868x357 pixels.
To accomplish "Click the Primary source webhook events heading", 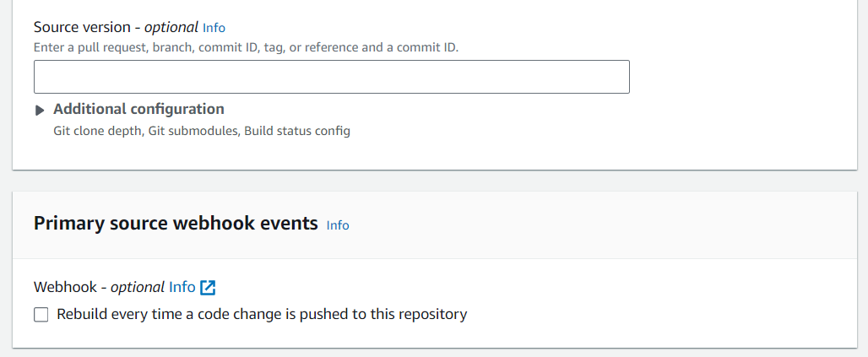I will (176, 224).
